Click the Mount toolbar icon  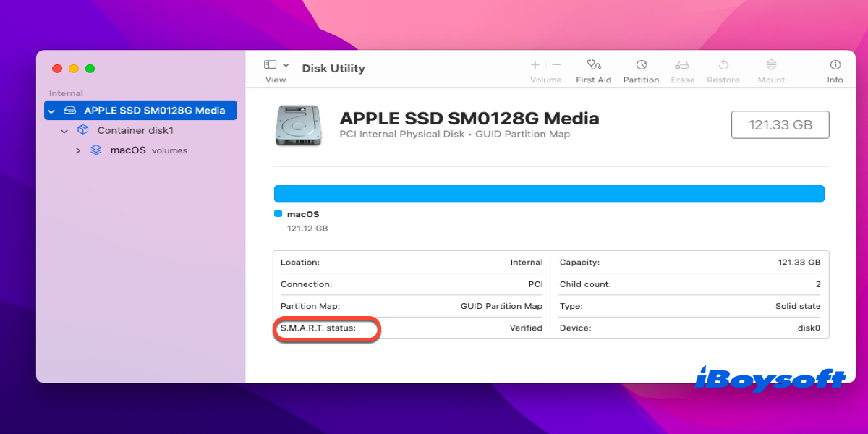tap(771, 65)
